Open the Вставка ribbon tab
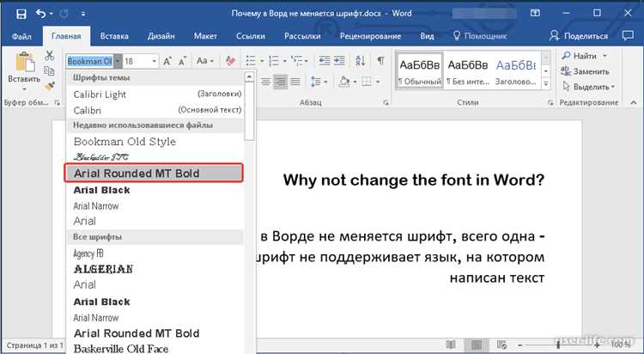The image size is (644, 354). coord(114,36)
